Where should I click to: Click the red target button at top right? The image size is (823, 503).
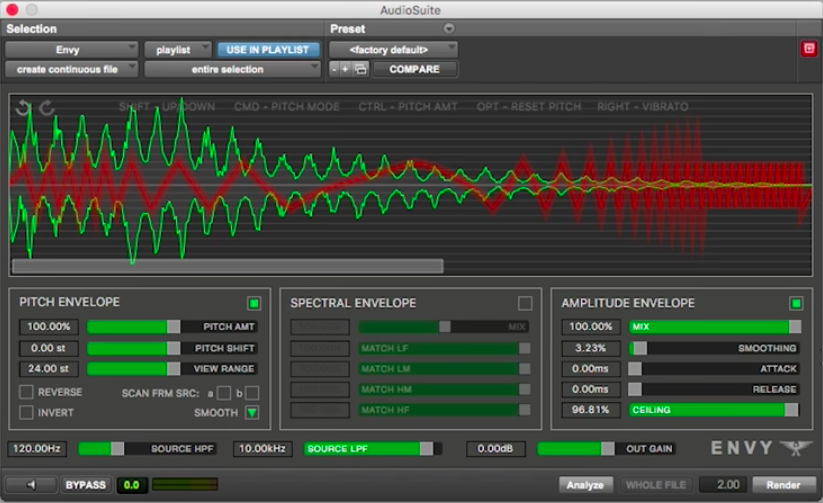coord(809,49)
